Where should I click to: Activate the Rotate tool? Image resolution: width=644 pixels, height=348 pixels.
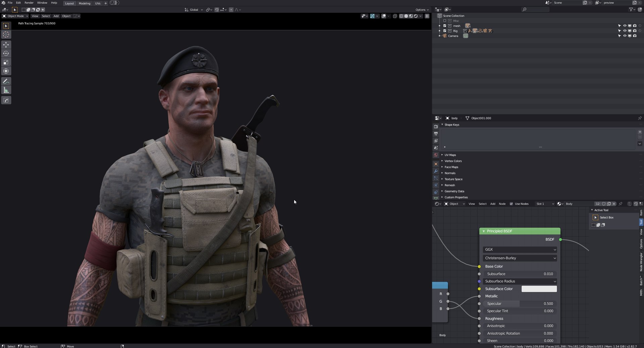click(x=6, y=53)
